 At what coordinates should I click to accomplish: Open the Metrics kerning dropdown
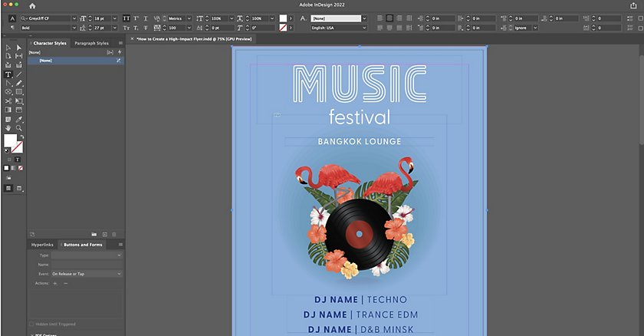pos(189,18)
